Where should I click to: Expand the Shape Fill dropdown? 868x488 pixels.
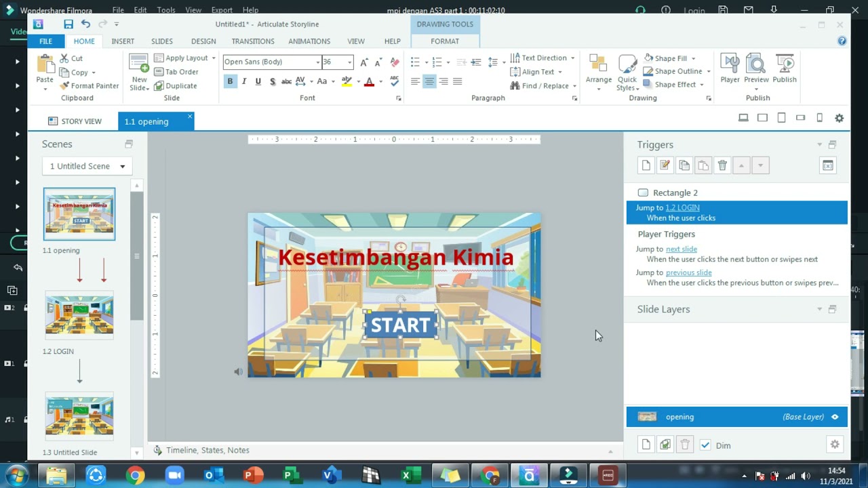(x=693, y=58)
